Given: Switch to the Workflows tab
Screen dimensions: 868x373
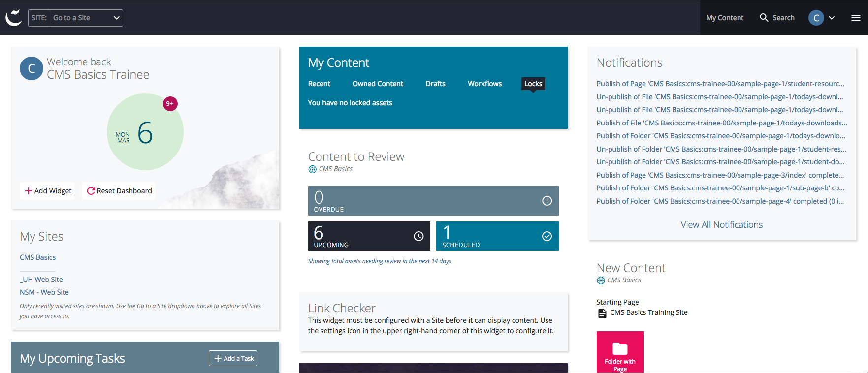Looking at the screenshot, I should [x=484, y=84].
